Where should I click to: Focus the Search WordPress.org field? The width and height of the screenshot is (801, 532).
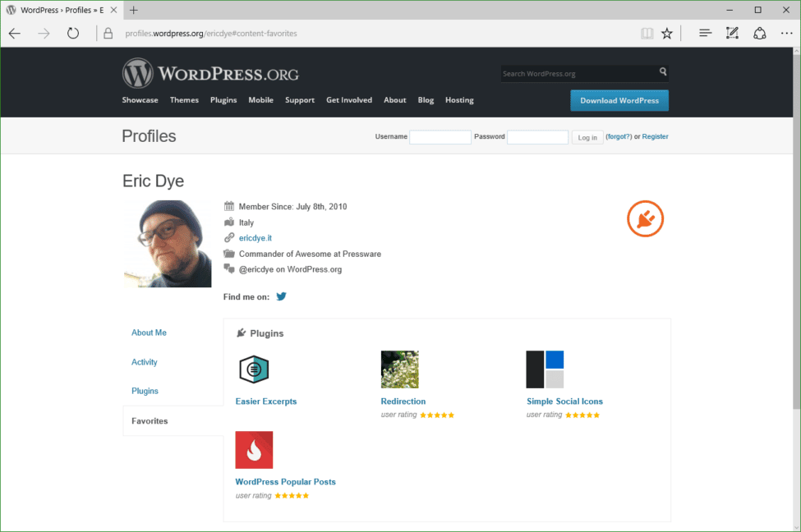(580, 74)
